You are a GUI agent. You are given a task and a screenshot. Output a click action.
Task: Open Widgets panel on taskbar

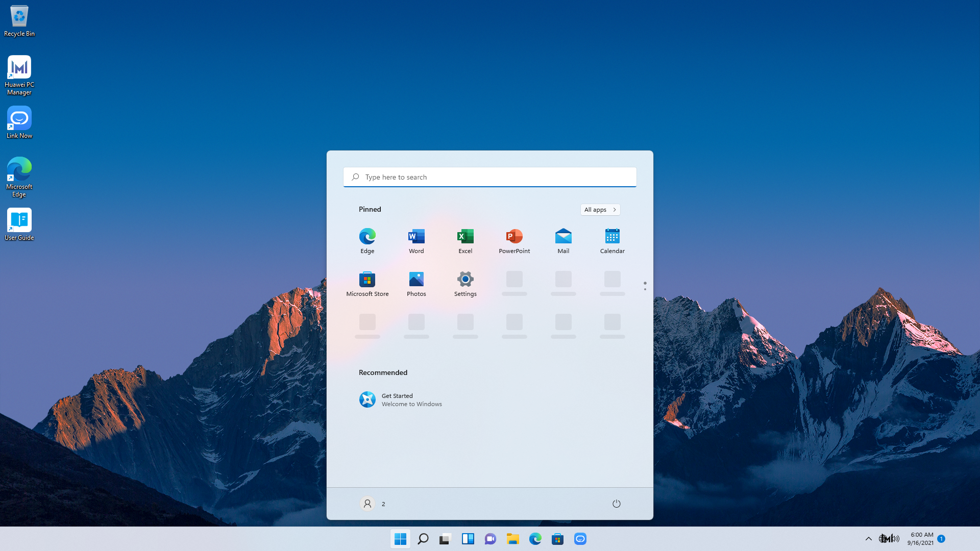pyautogui.click(x=468, y=539)
